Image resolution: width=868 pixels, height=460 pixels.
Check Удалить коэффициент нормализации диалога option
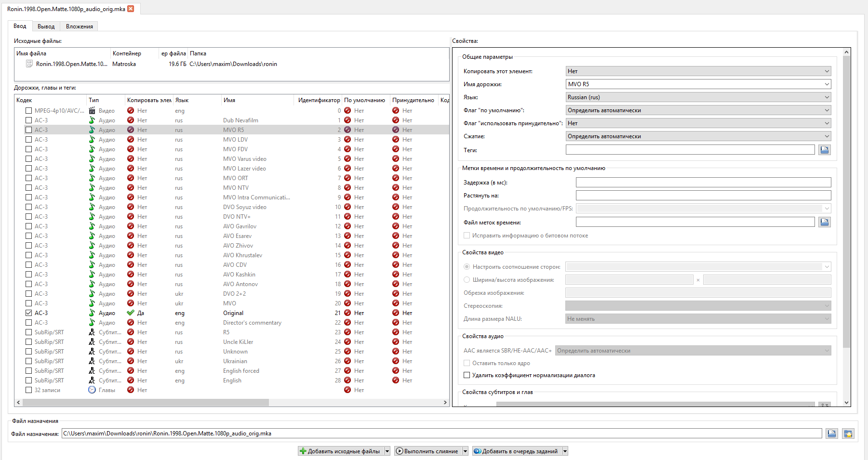click(x=467, y=375)
